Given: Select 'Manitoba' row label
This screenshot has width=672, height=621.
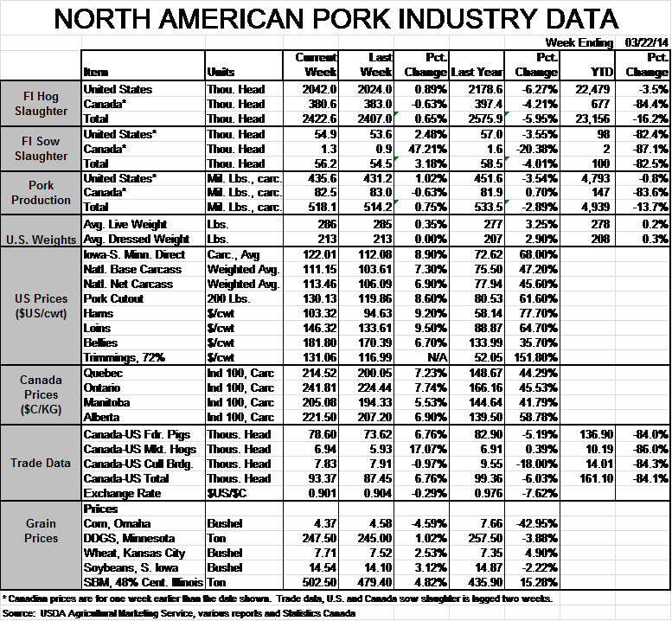Looking at the screenshot, I should pos(106,402).
